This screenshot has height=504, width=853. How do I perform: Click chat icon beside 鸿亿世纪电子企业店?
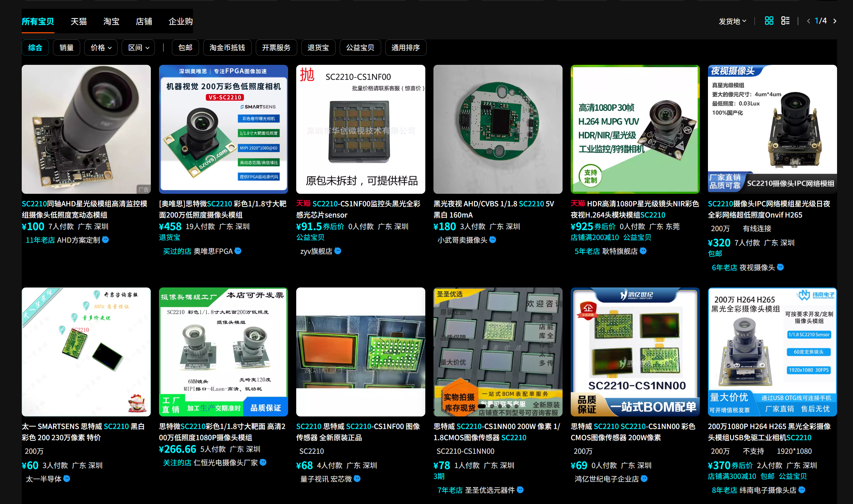pyautogui.click(x=644, y=479)
